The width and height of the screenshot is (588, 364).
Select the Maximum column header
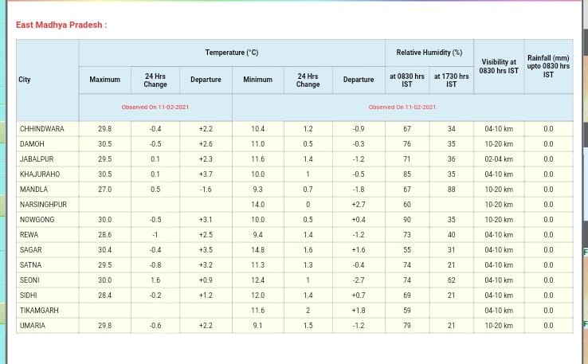pyautogui.click(x=104, y=80)
